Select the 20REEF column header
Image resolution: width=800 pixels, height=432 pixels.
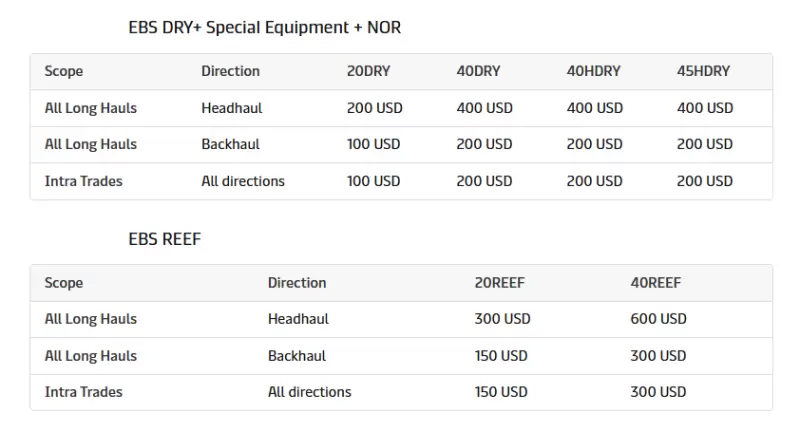(x=500, y=283)
